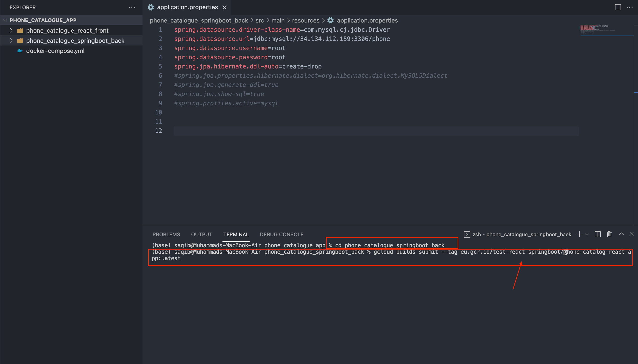This screenshot has height=364, width=638.
Task: Open editor more actions ellipsis menu
Action: tap(629, 7)
